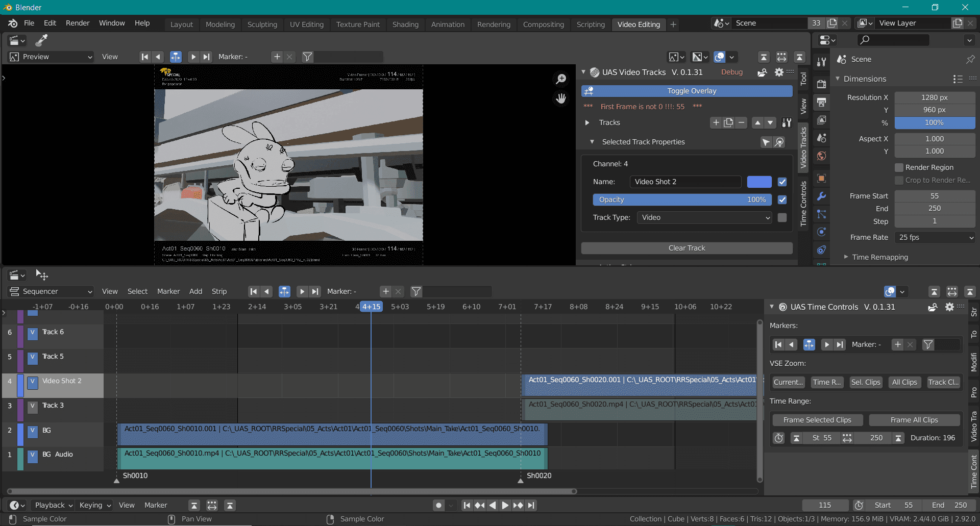Enable the Render Region checkbox
Screen dimensions: 980x526
(899, 167)
